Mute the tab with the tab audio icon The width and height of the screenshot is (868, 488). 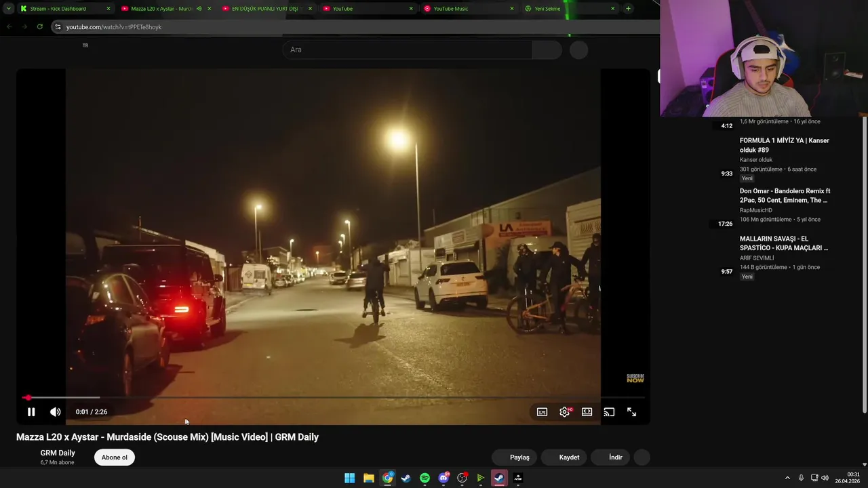tap(199, 9)
